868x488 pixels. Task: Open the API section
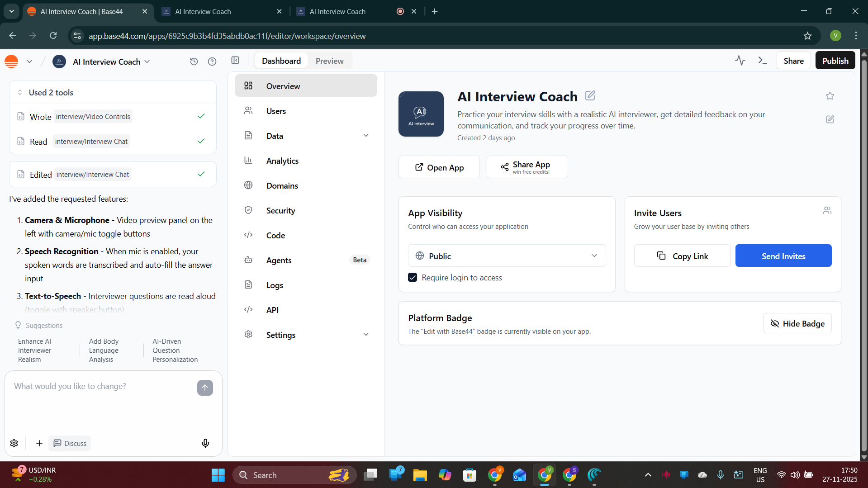(306, 310)
